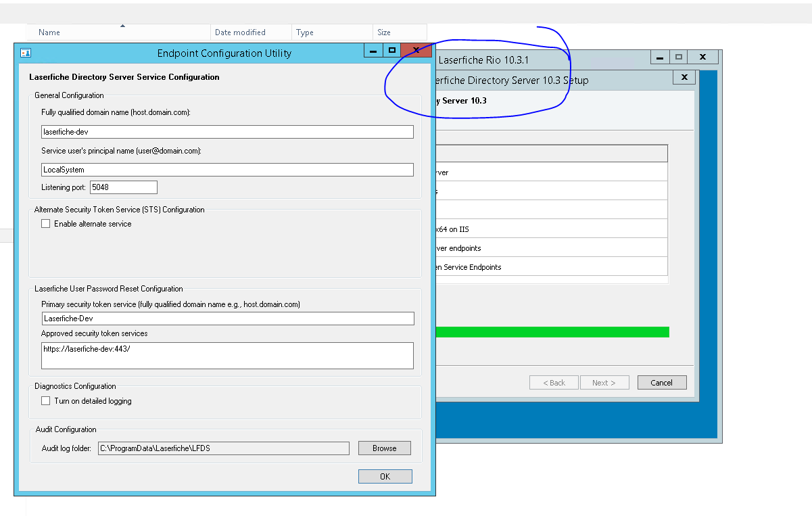Select the Listening port field
This screenshot has height=516, width=812.
(x=124, y=187)
